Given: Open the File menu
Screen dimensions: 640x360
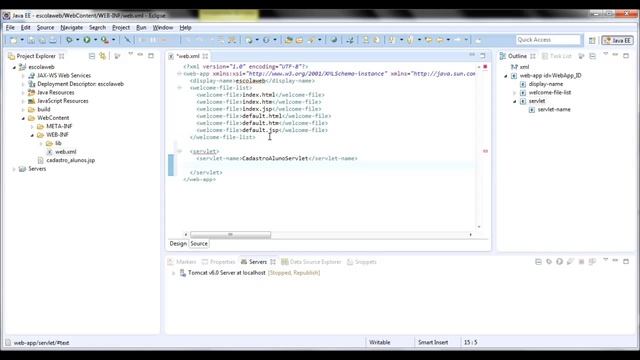Looking at the screenshot, I should 10,27.
